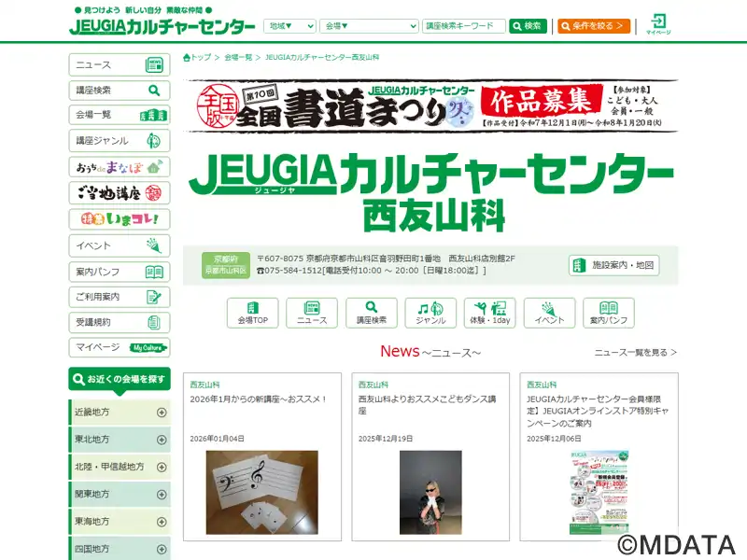The image size is (747, 560).
Task: Expand 北陸・甲信越地方 region list
Action: [x=120, y=467]
